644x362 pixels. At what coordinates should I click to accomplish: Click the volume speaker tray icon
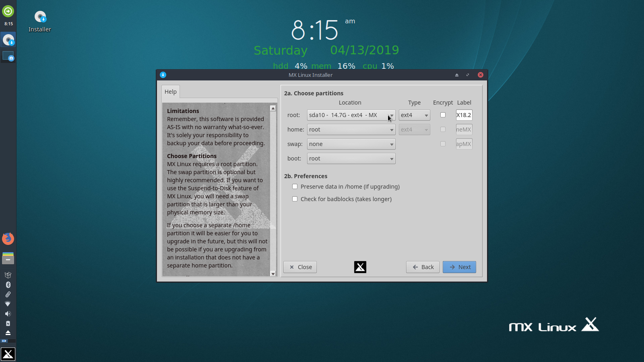(x=8, y=314)
